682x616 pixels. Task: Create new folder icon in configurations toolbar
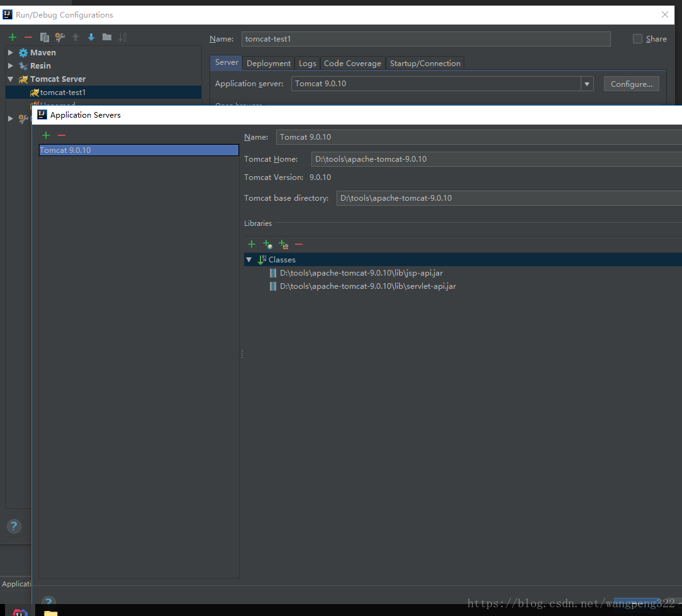[x=107, y=37]
